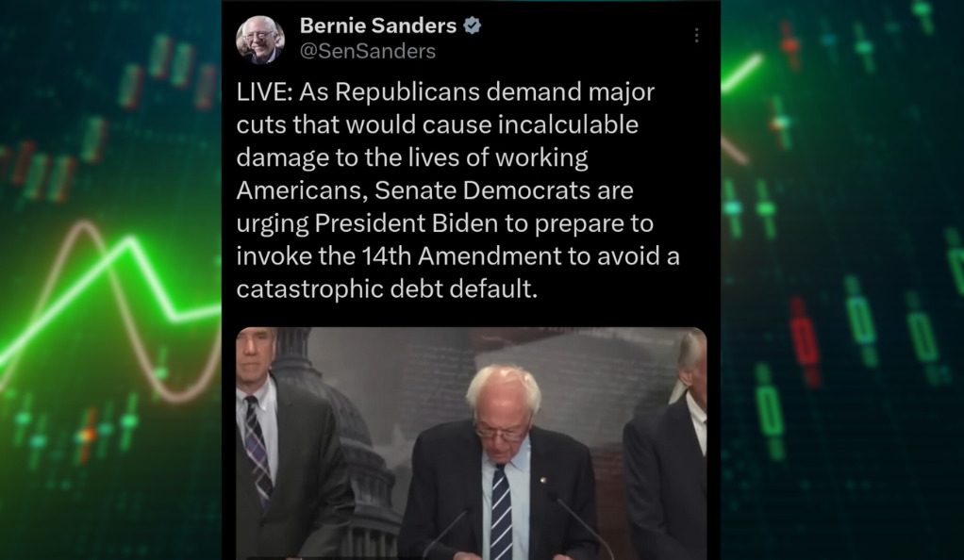964x560 pixels.
Task: Open the Bernie Sanders display name
Action: click(377, 25)
